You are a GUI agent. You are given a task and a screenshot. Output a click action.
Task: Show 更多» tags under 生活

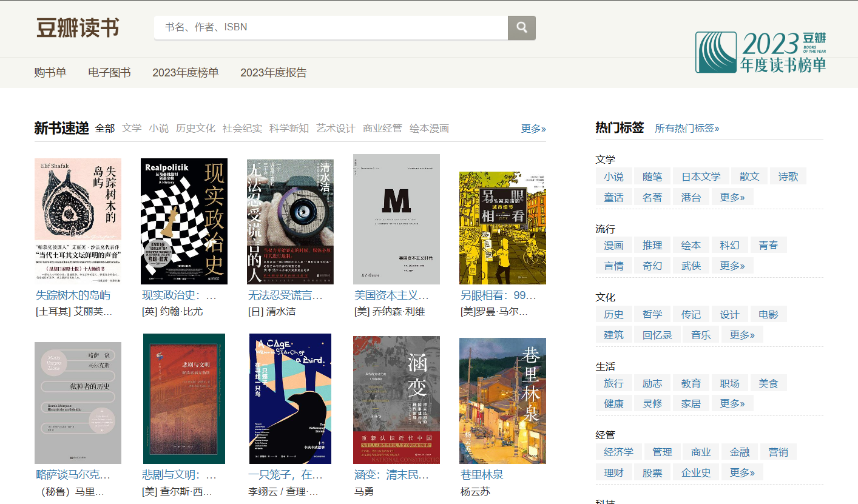coord(732,403)
